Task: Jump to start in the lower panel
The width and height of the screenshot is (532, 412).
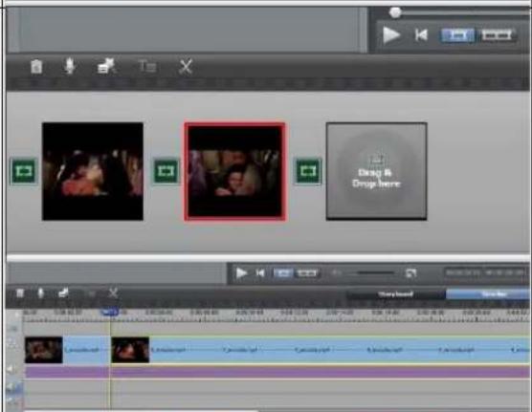Action: pos(260,273)
